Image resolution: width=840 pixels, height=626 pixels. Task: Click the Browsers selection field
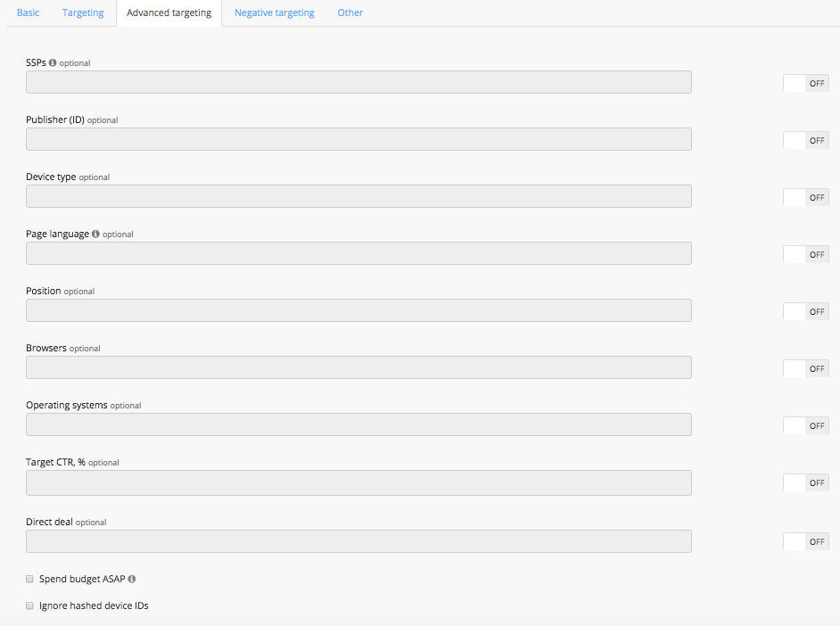358,367
